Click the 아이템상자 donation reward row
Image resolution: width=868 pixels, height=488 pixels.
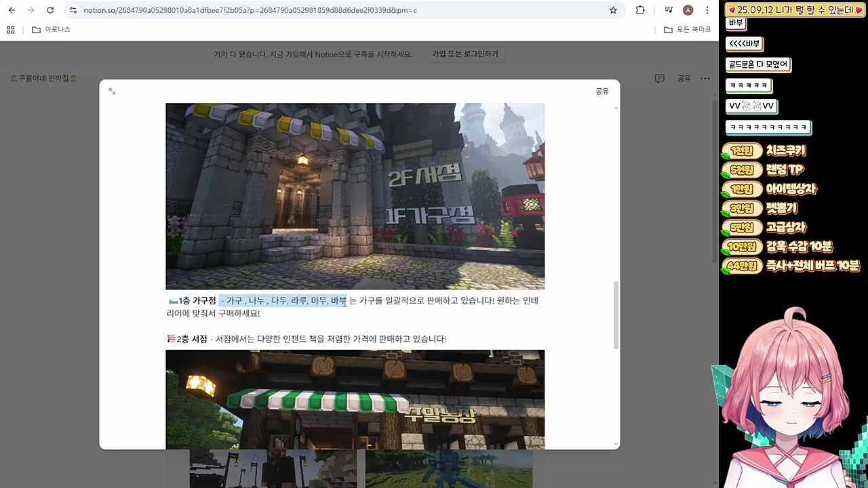pos(769,189)
